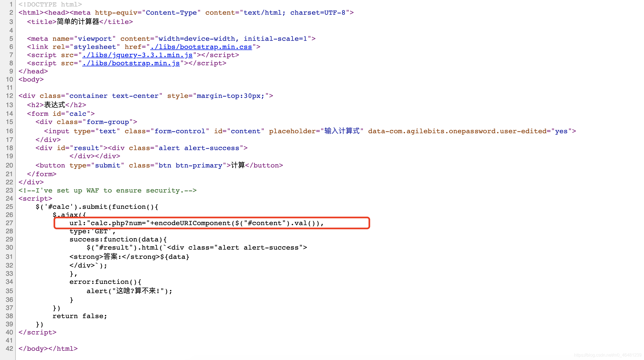644x360 pixels.
Task: Click the blog.csdn.net watermark URL
Action: pos(608,355)
